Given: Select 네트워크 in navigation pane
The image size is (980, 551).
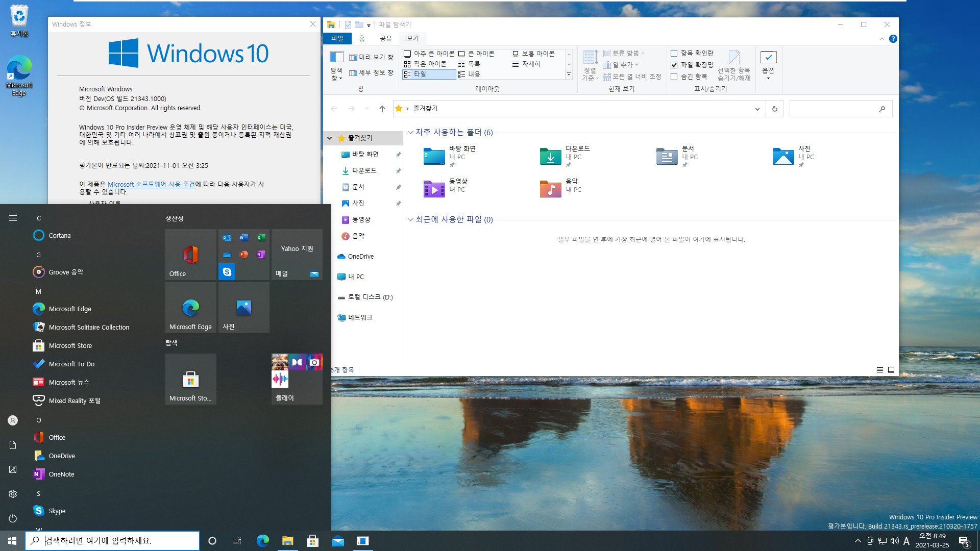Looking at the screenshot, I should tap(355, 317).
